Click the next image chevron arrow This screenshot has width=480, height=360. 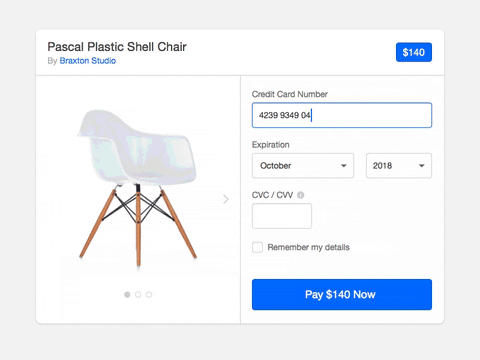pos(226,199)
